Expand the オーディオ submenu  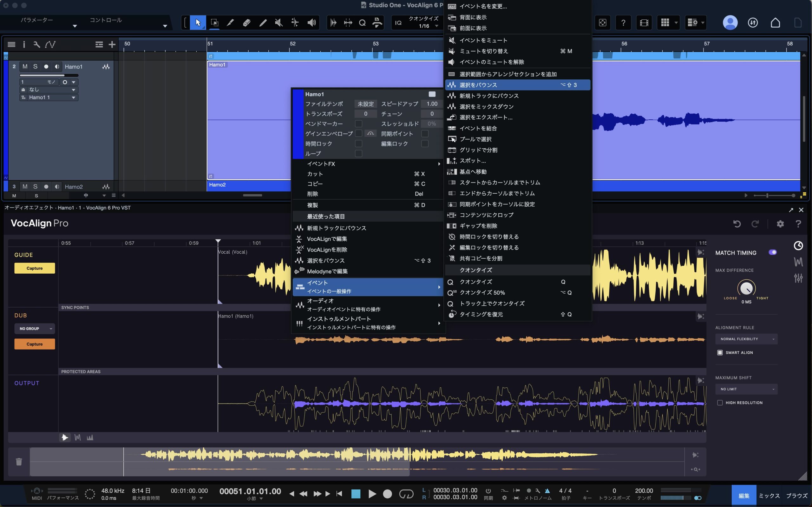tap(368, 305)
